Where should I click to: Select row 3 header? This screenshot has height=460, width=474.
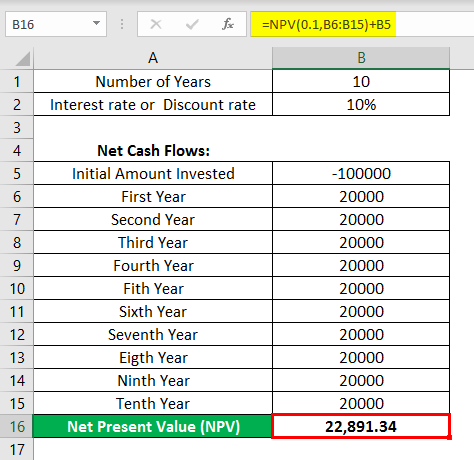pyautogui.click(x=17, y=127)
